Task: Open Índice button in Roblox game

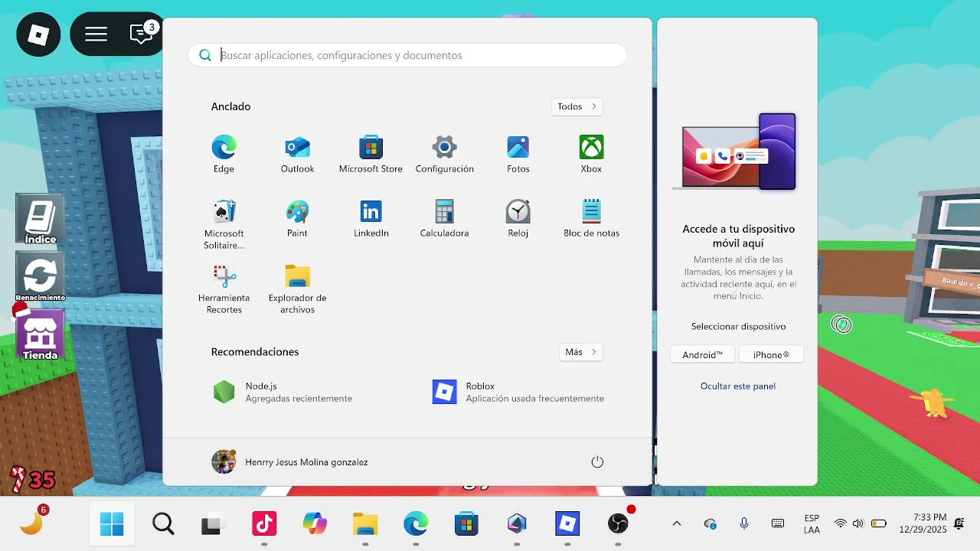Action: [40, 220]
